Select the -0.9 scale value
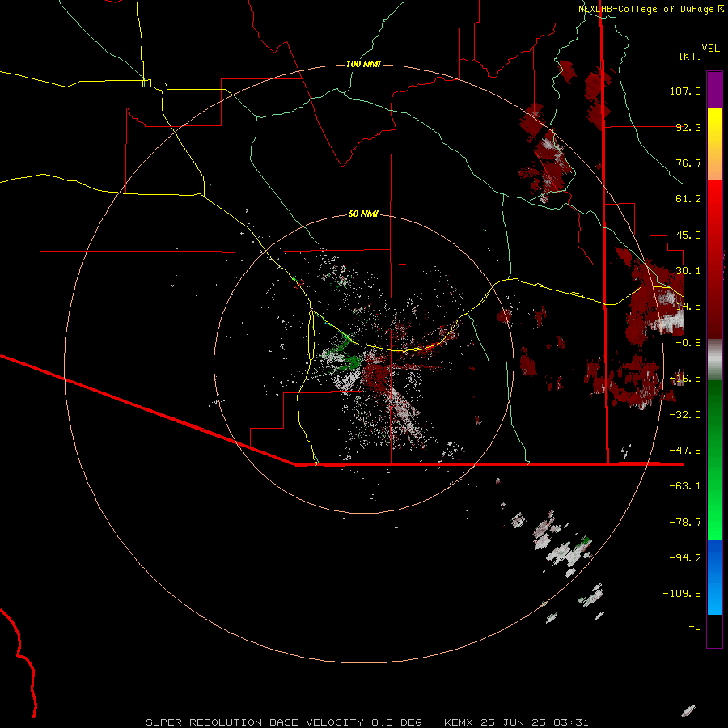 coord(688,343)
